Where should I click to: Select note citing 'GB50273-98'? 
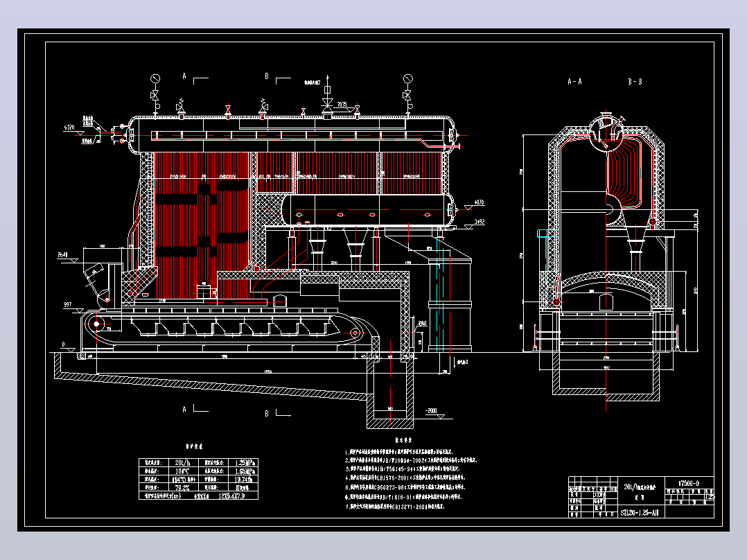click(x=405, y=487)
